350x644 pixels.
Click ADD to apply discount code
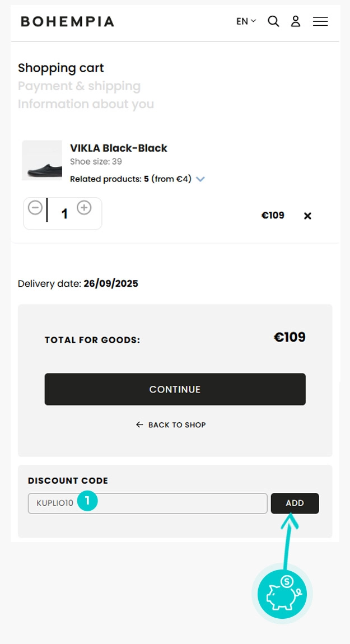(295, 503)
